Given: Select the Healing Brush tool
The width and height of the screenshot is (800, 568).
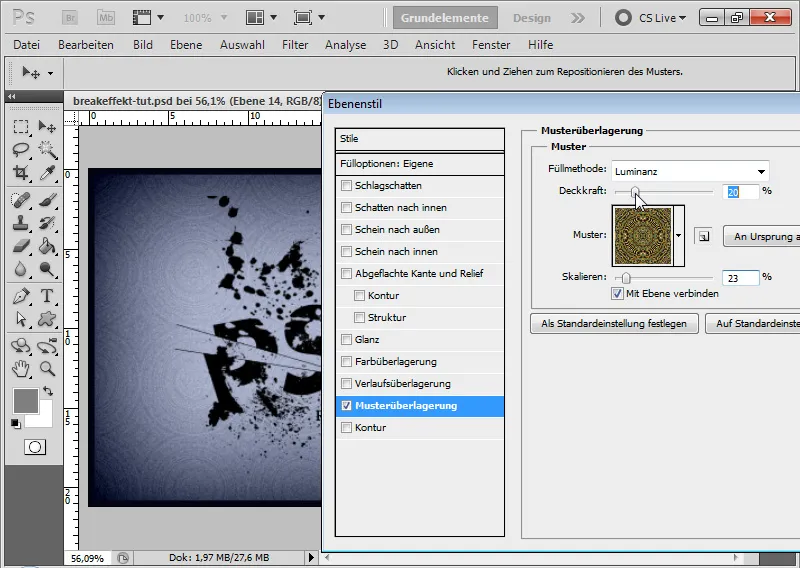Looking at the screenshot, I should [21, 200].
